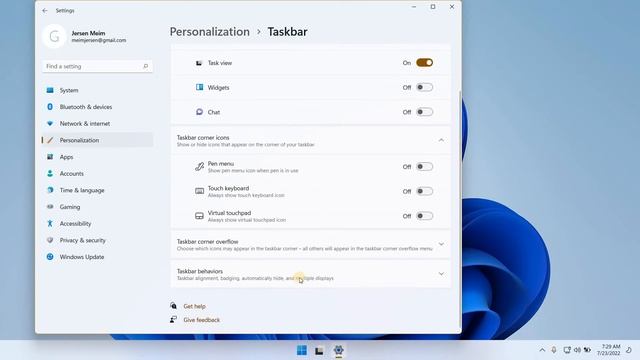640x360 pixels.
Task: Click the battery tray icon
Action: click(587, 350)
